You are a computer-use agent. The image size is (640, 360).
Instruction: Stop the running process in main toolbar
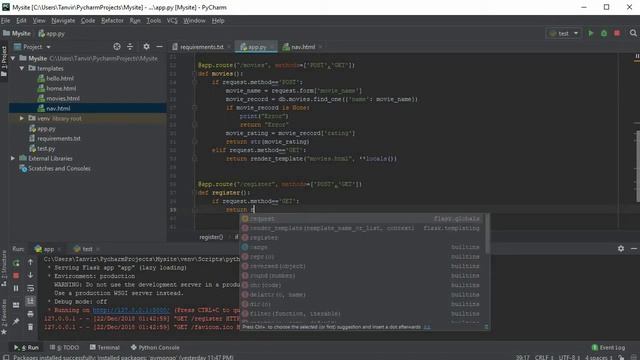click(x=617, y=33)
